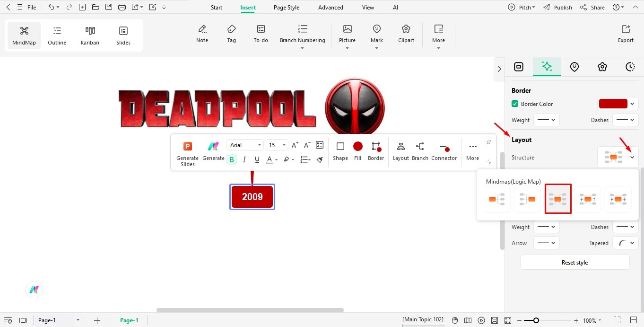This screenshot has width=644, height=327.
Task: Open the Advanced tab
Action: (331, 8)
